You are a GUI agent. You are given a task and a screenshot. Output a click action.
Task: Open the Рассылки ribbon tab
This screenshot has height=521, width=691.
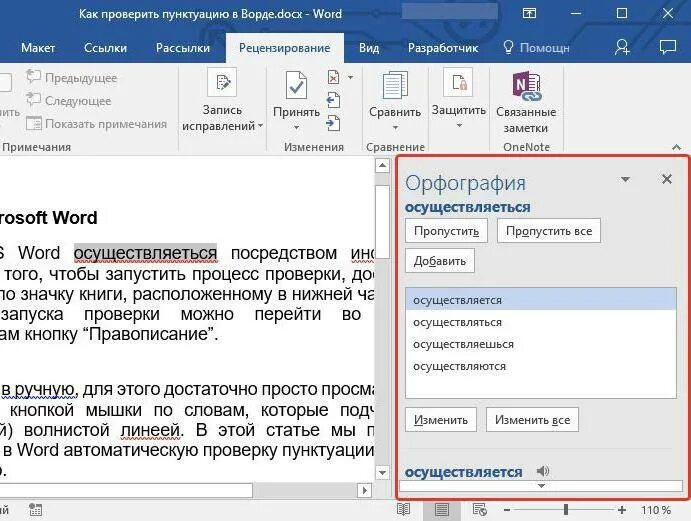(183, 48)
